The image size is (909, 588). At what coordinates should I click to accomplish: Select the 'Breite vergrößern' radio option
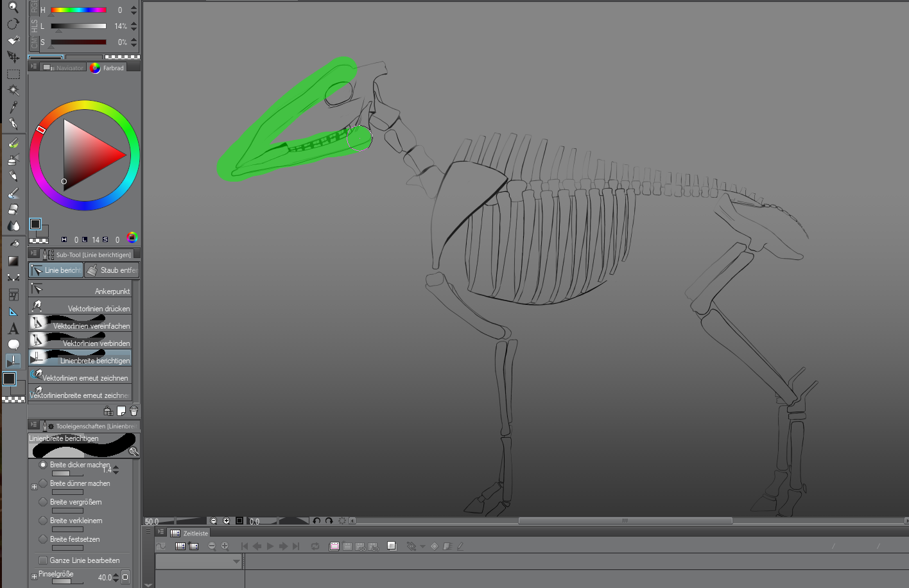[x=43, y=502]
